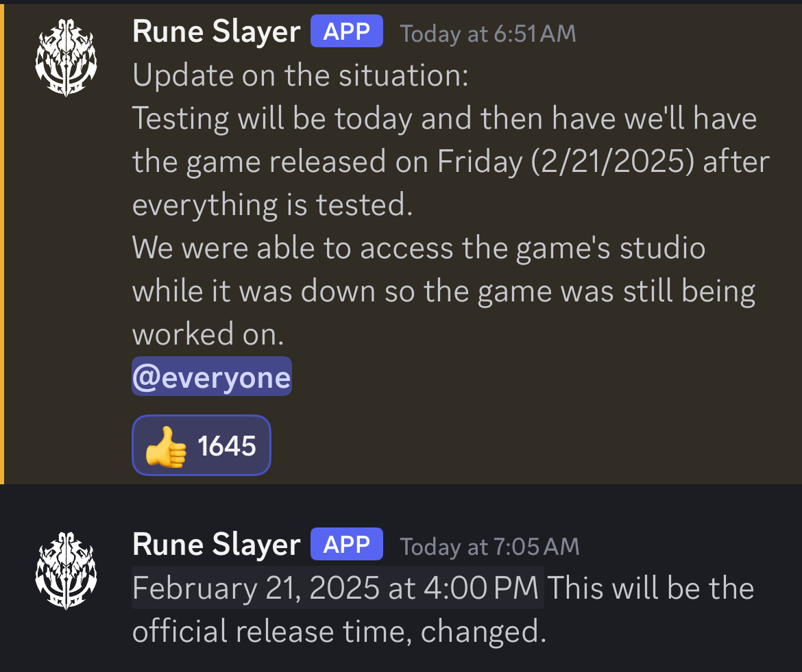Select the @everyone mention
Viewport: 802px width, 672px height.
click(x=212, y=377)
